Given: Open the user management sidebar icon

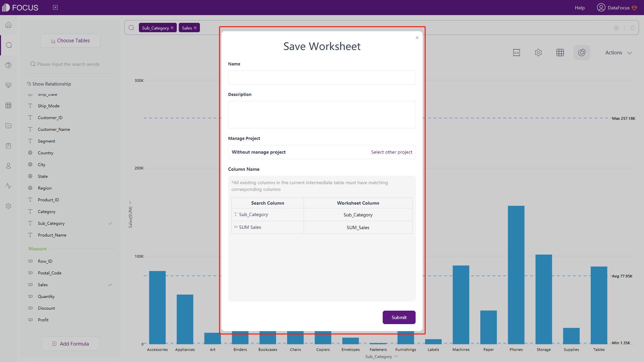Looking at the screenshot, I should coord(9,166).
